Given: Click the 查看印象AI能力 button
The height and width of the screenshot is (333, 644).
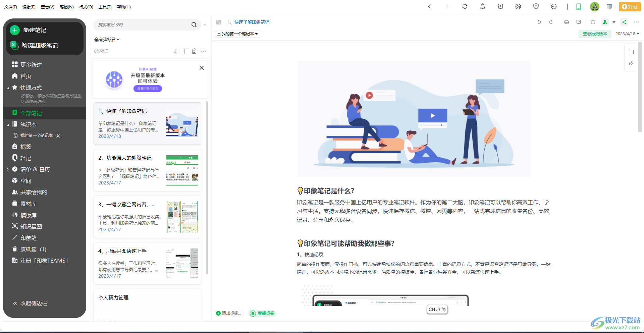Looking at the screenshot, I should pyautogui.click(x=148, y=89).
